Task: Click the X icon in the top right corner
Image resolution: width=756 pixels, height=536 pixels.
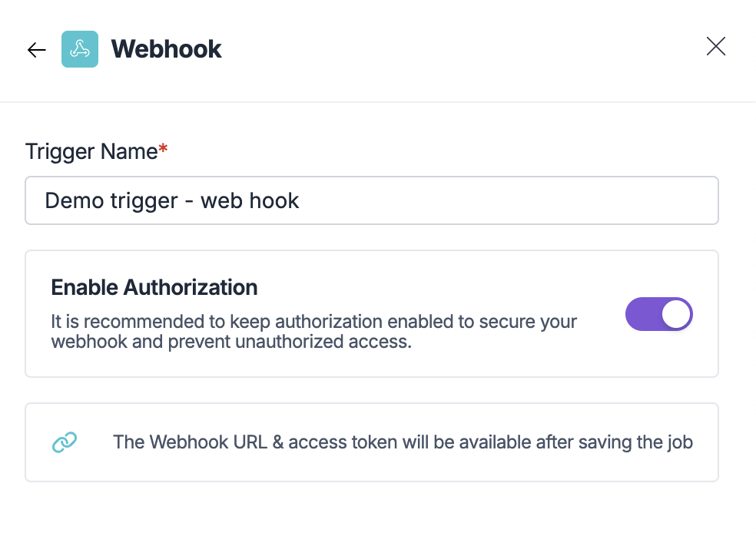Action: [715, 46]
